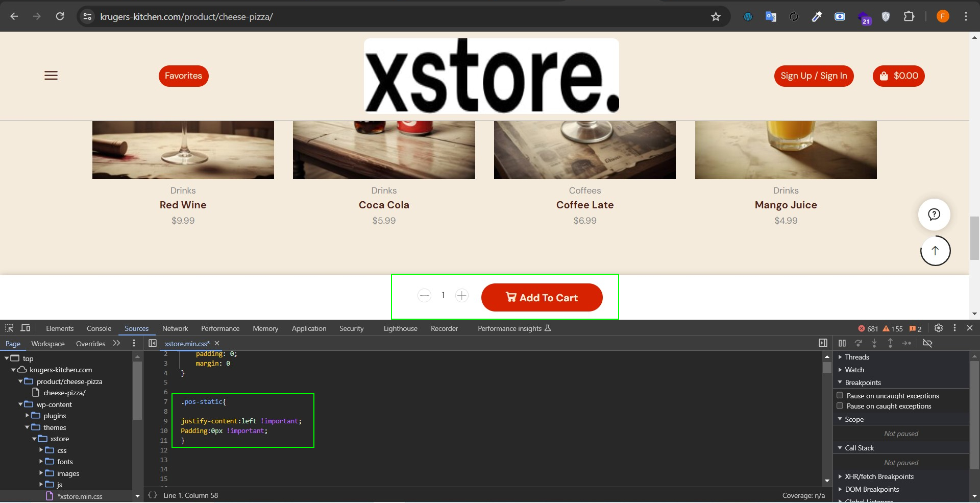980x503 pixels.
Task: Toggle the device toolbar icon
Action: click(26, 328)
